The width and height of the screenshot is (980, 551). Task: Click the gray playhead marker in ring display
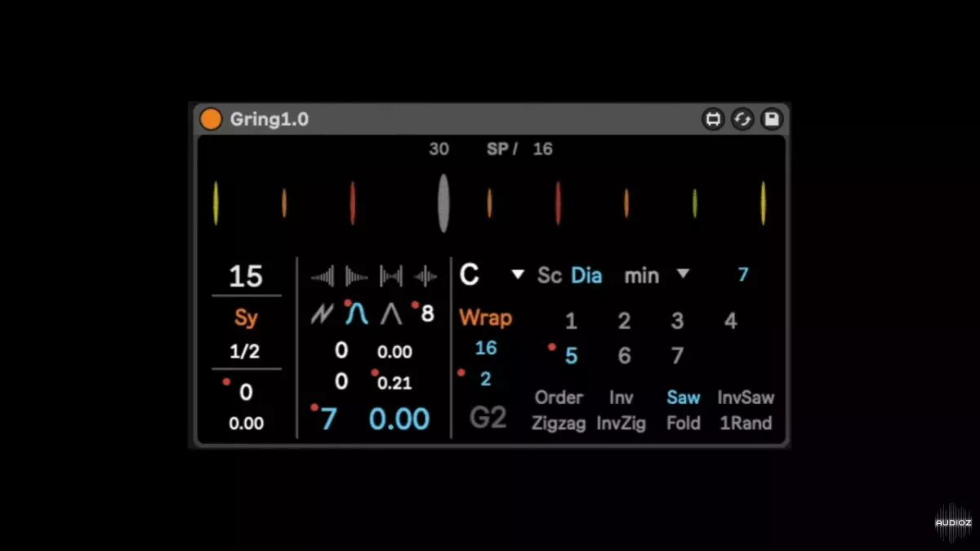tap(443, 203)
